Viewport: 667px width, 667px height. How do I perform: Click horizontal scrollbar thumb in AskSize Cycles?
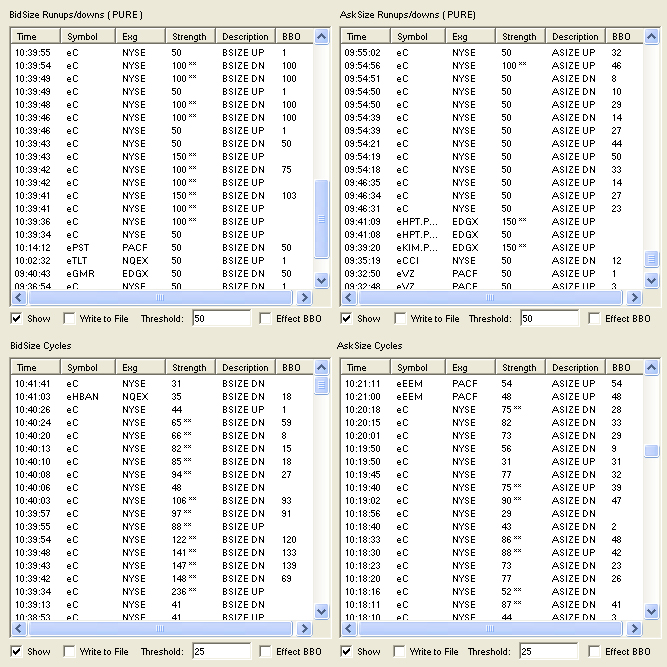490,628
